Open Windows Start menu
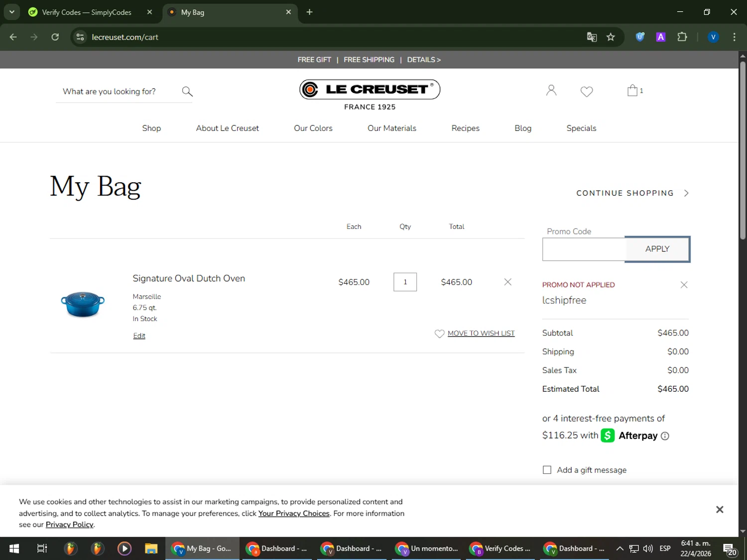 (14, 549)
